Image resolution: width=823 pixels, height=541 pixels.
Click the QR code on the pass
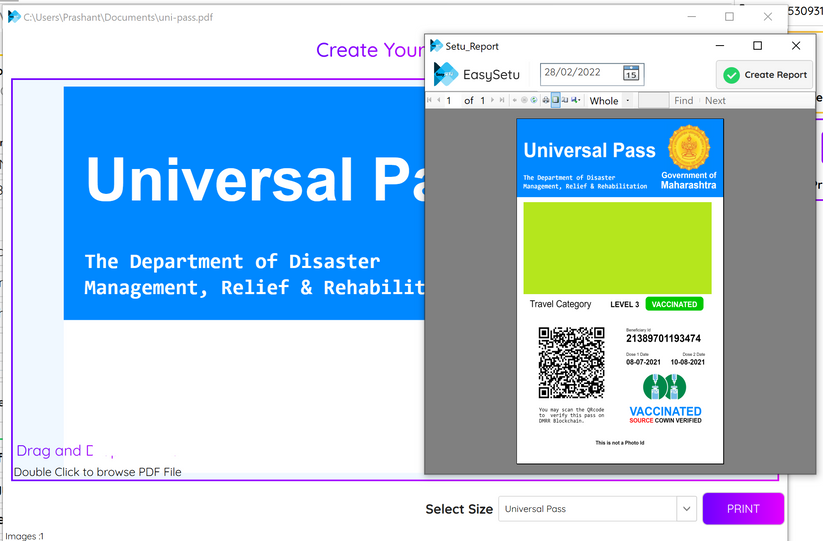tap(572, 363)
